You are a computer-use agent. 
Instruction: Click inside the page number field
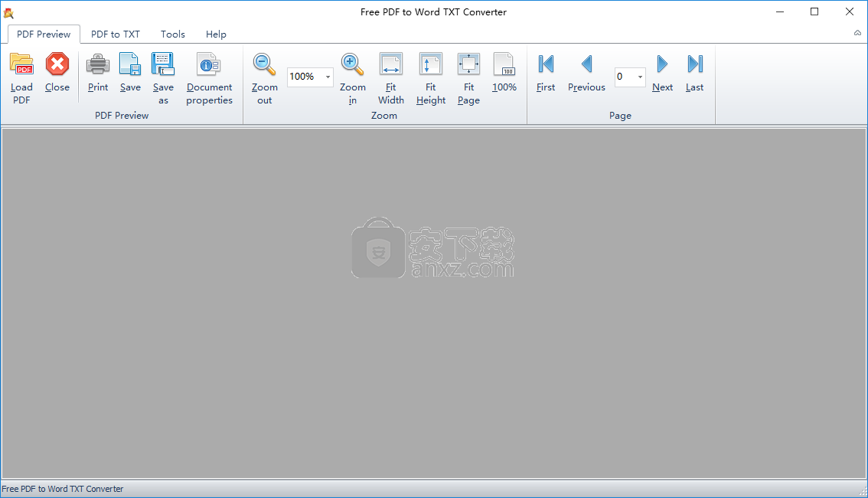625,77
